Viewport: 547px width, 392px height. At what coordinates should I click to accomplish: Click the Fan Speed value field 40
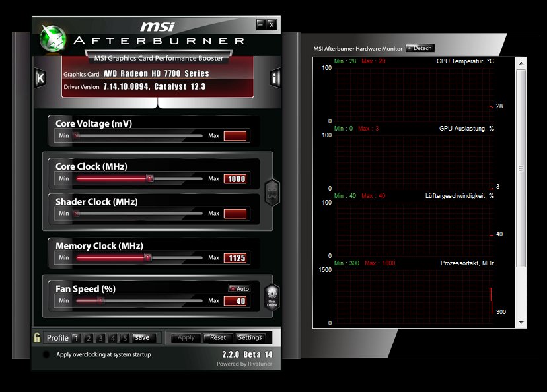click(235, 301)
